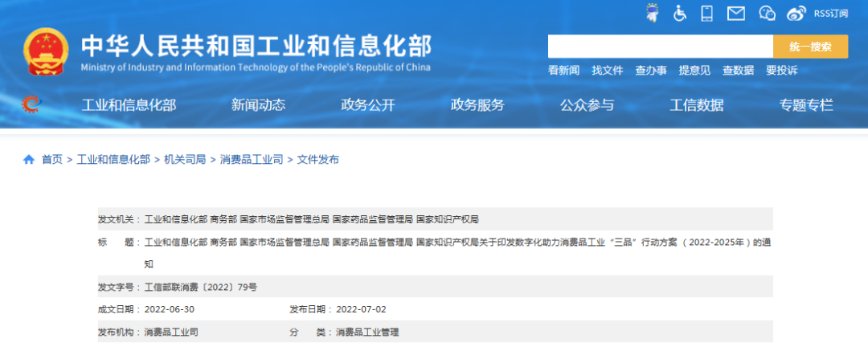Open the 政务公开 navigation menu
This screenshot has width=868, height=351.
coord(368,104)
